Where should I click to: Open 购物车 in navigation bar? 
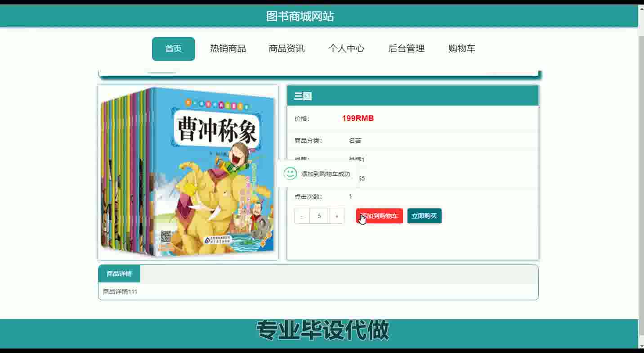click(462, 49)
